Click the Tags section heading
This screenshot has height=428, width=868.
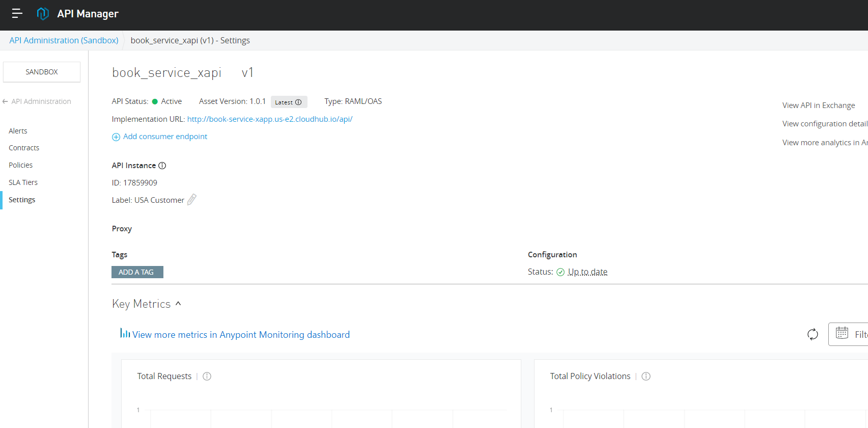(x=120, y=255)
